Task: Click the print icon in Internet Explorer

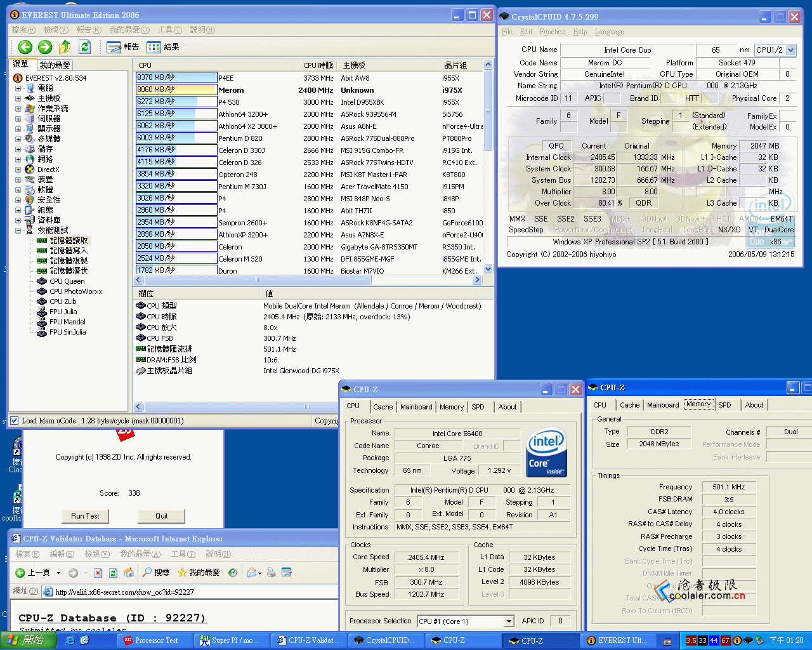Action: (272, 573)
